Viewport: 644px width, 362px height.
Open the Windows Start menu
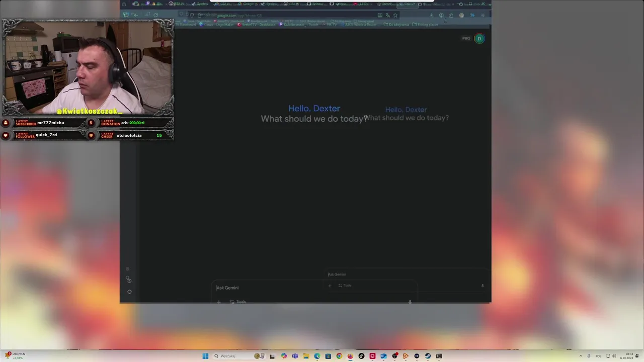tap(205, 356)
